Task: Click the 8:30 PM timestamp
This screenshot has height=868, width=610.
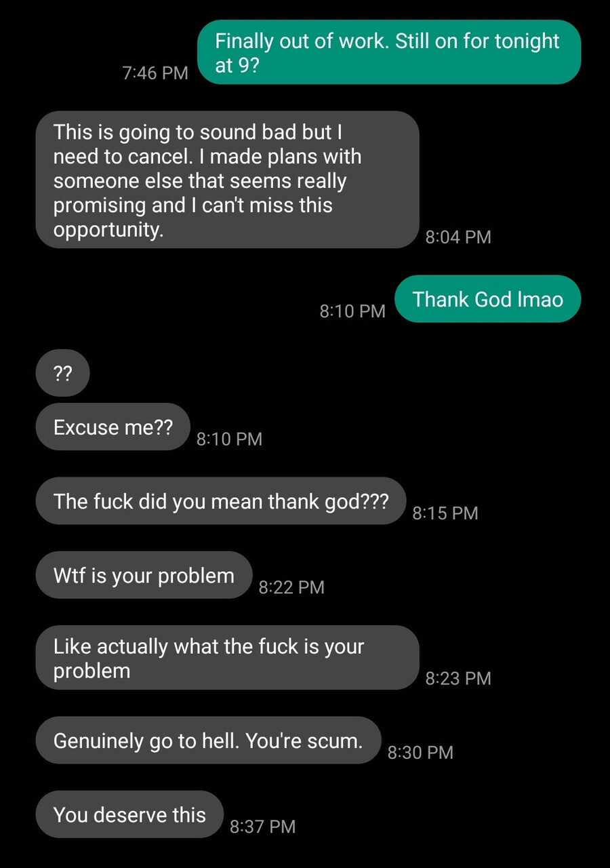Action: 420,753
